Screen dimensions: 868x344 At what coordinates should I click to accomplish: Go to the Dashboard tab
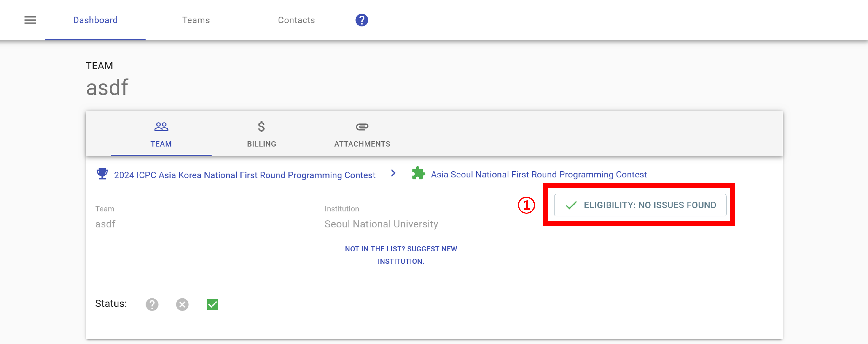tap(95, 20)
